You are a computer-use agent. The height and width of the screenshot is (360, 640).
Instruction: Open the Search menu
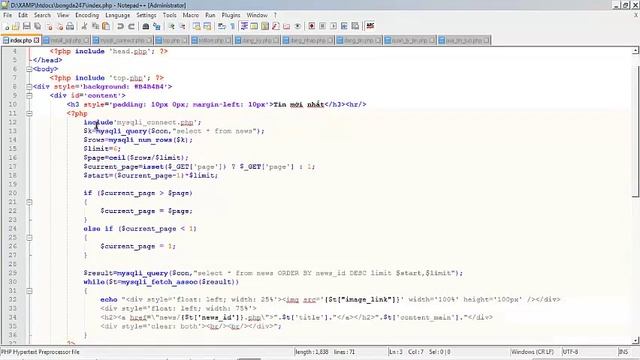(42, 15)
